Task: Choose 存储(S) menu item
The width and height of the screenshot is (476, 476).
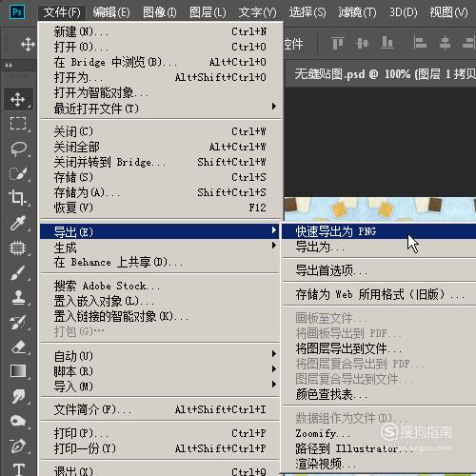Action: 161,177
